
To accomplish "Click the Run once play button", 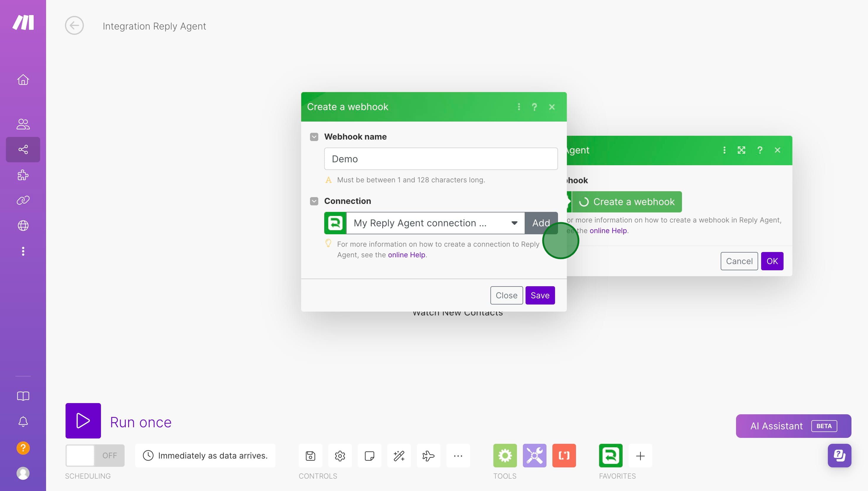I will (83, 420).
